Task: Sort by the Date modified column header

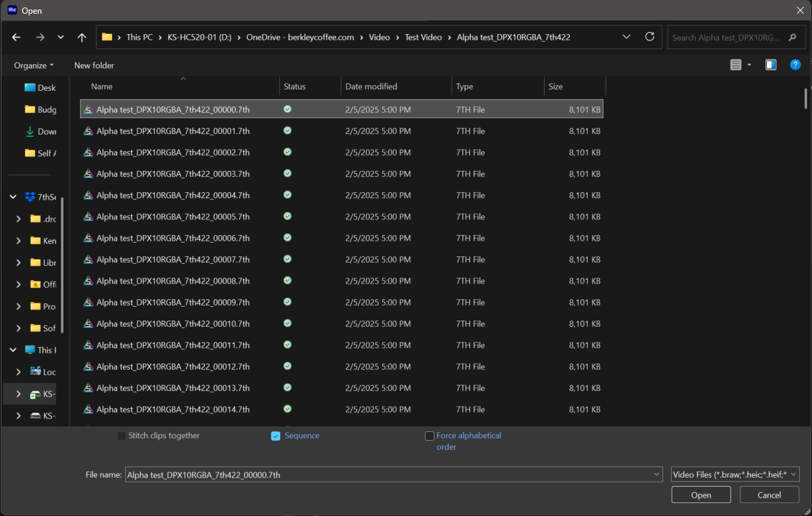Action: pyautogui.click(x=371, y=87)
